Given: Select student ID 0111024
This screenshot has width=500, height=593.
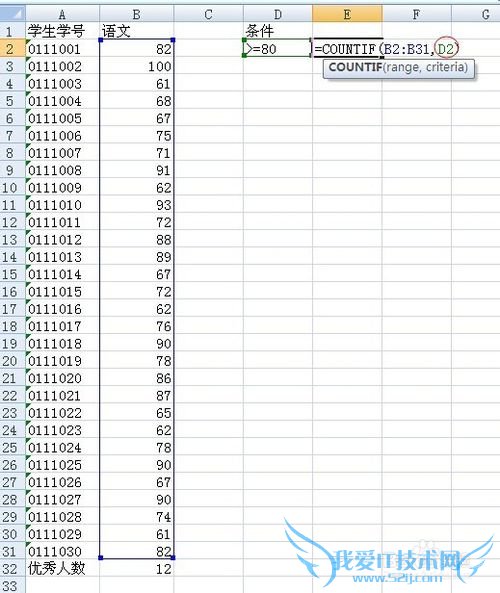Looking at the screenshot, I should pos(62,447).
